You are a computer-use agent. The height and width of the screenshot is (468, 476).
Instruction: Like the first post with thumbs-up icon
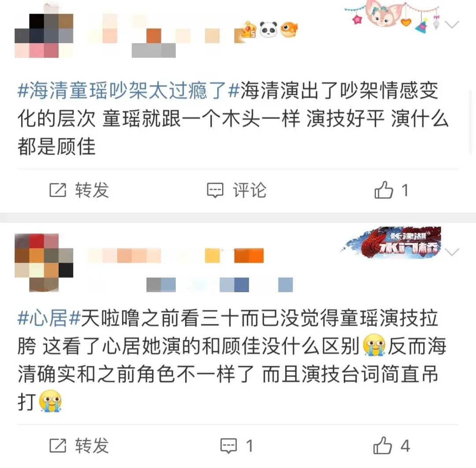[384, 190]
